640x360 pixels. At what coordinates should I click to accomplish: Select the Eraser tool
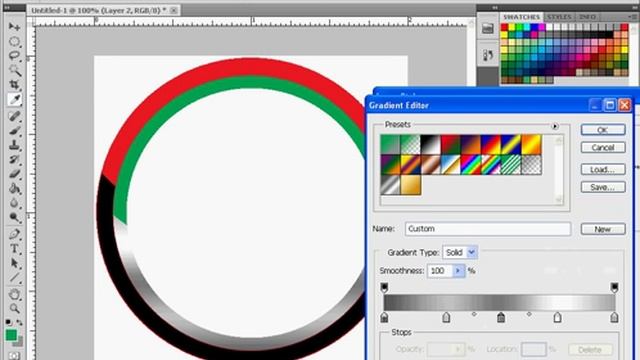14,174
